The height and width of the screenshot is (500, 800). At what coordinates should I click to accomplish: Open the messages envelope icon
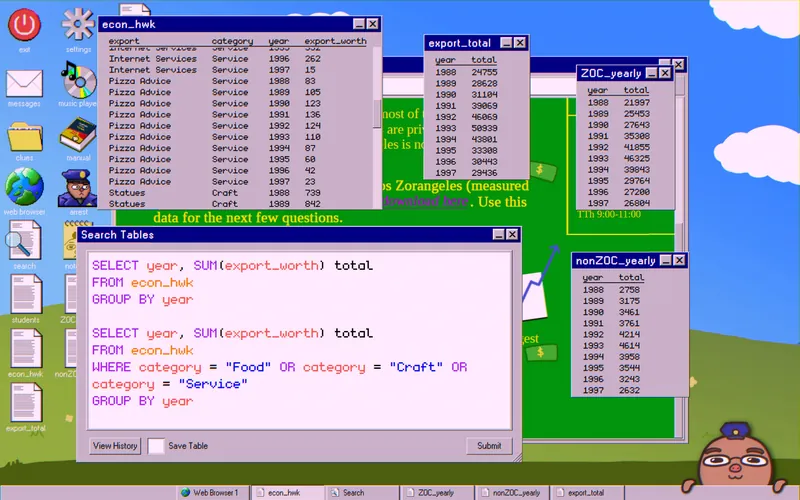click(24, 84)
